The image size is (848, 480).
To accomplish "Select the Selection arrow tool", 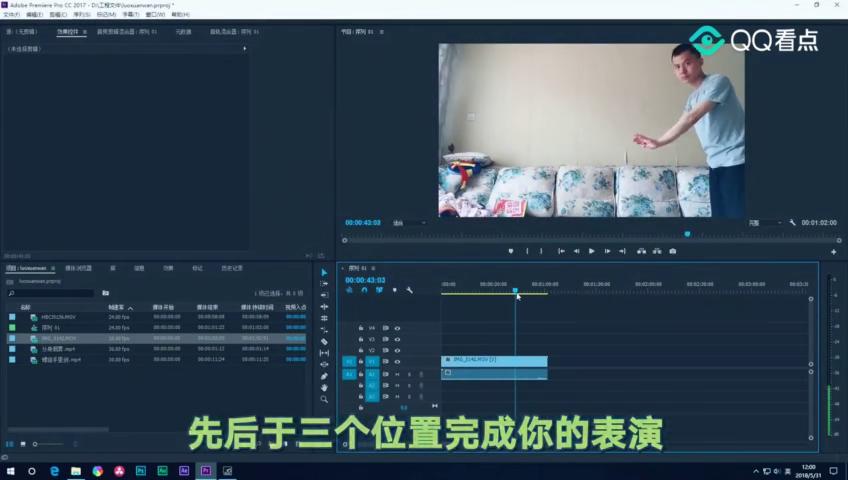I will pyautogui.click(x=324, y=272).
